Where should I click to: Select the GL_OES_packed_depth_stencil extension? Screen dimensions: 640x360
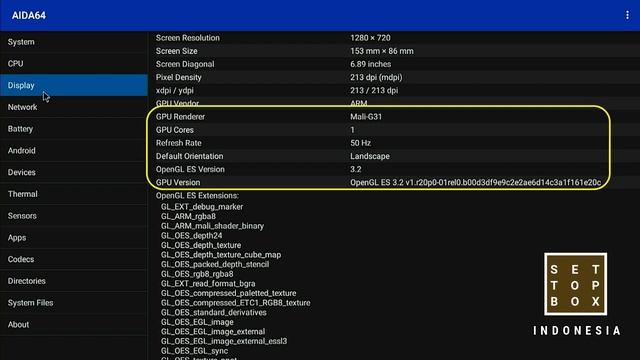point(215,264)
